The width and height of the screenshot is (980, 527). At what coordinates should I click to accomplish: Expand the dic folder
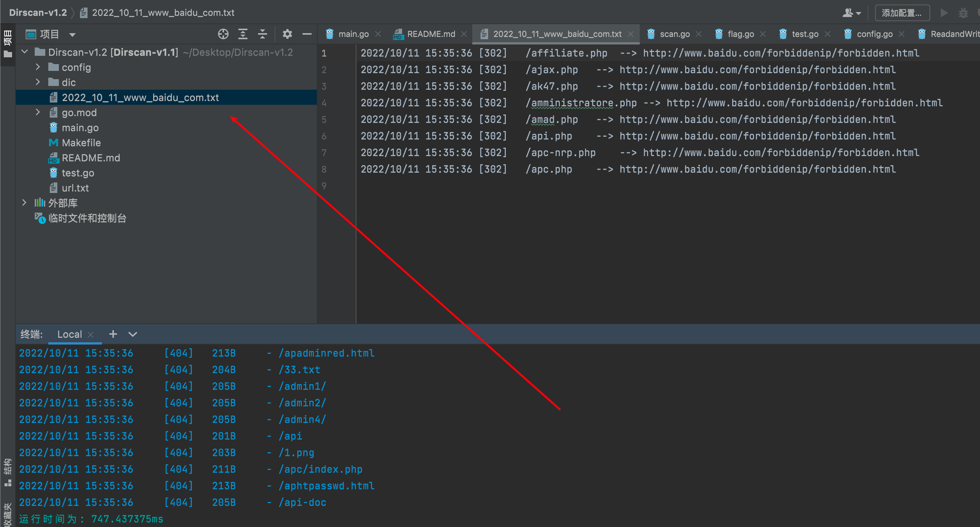(x=38, y=82)
